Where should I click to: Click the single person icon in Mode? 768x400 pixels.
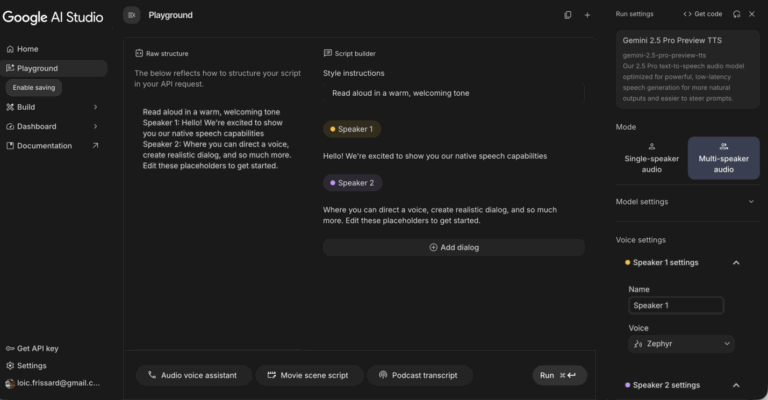(x=651, y=146)
